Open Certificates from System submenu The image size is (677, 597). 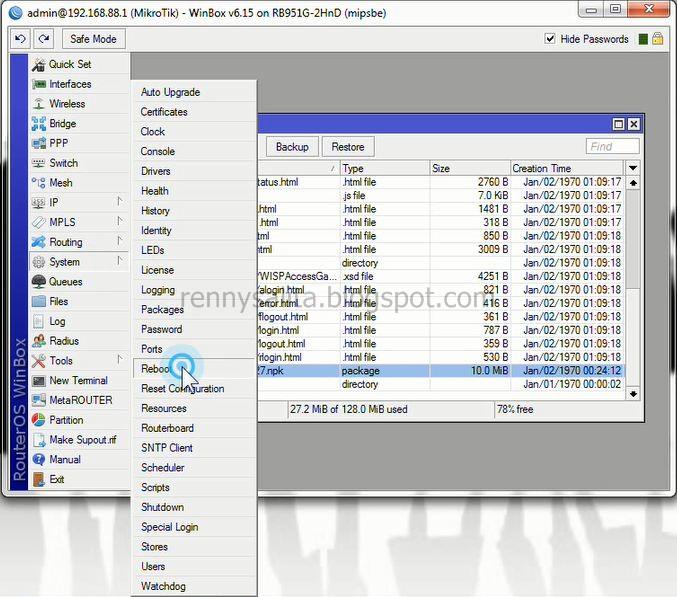[194, 112]
